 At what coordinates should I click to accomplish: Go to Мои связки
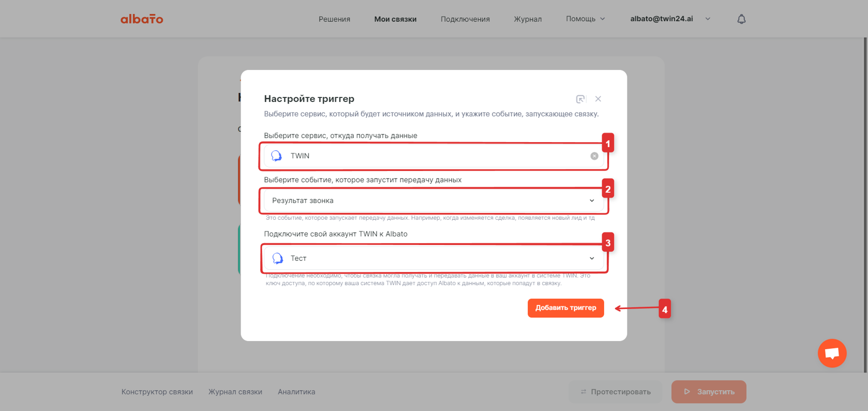pyautogui.click(x=395, y=19)
